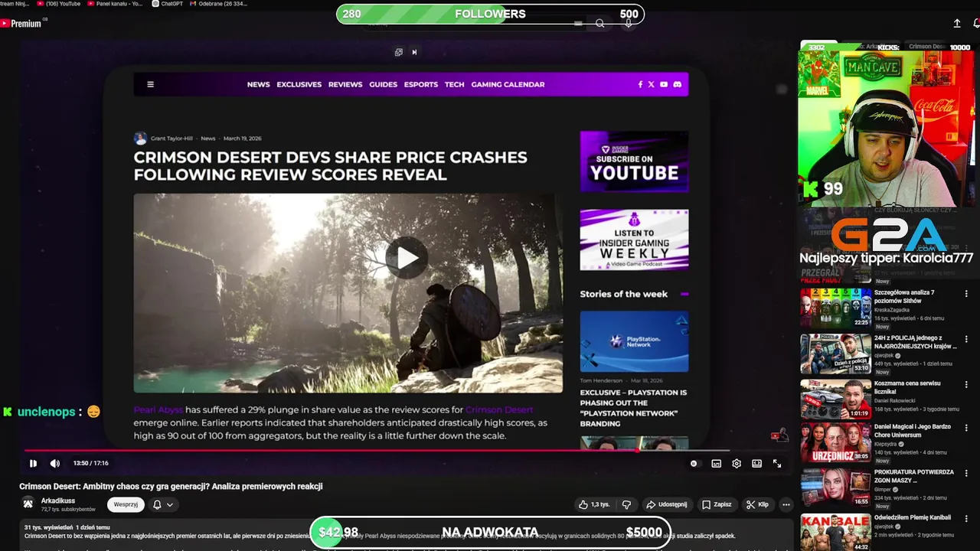Open options menu for the '24H z POLICJĄ' video
This screenshot has height=551, width=980.
[x=966, y=339]
